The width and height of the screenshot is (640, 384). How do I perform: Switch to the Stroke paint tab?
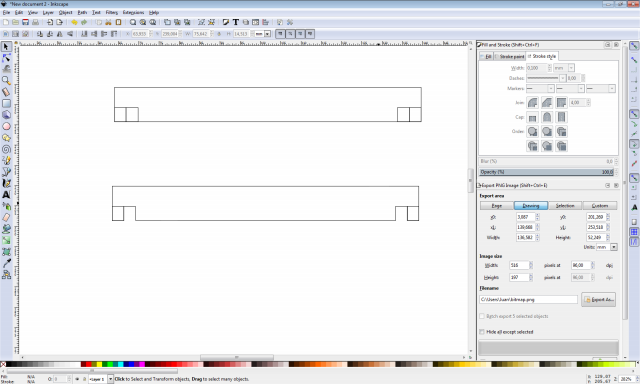510,56
